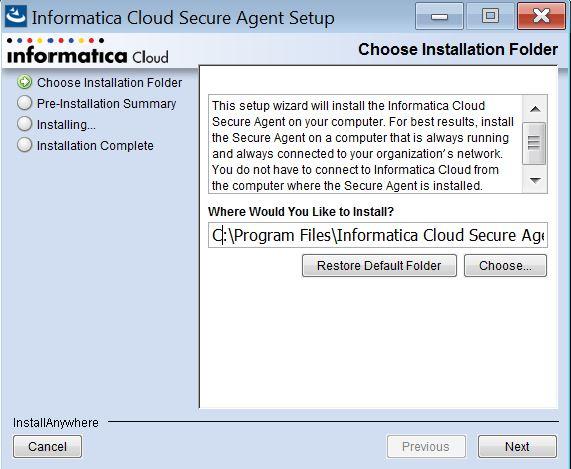Viewport: 571px width, 469px height.
Task: Minimize the setup window
Action: click(439, 16)
